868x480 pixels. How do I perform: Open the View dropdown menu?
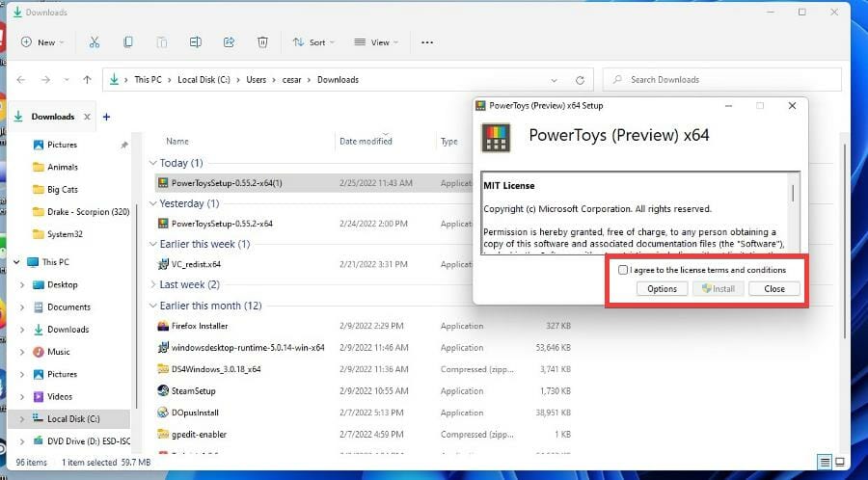coord(376,42)
